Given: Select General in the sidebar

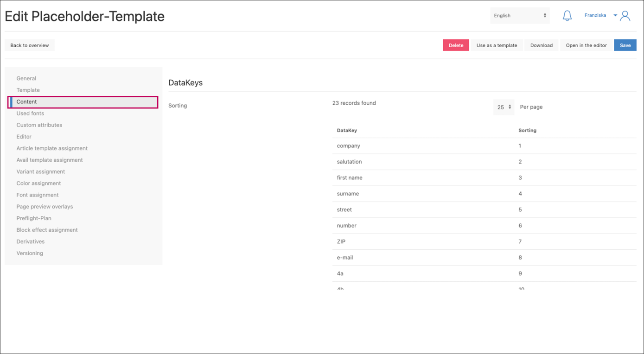Looking at the screenshot, I should (26, 79).
